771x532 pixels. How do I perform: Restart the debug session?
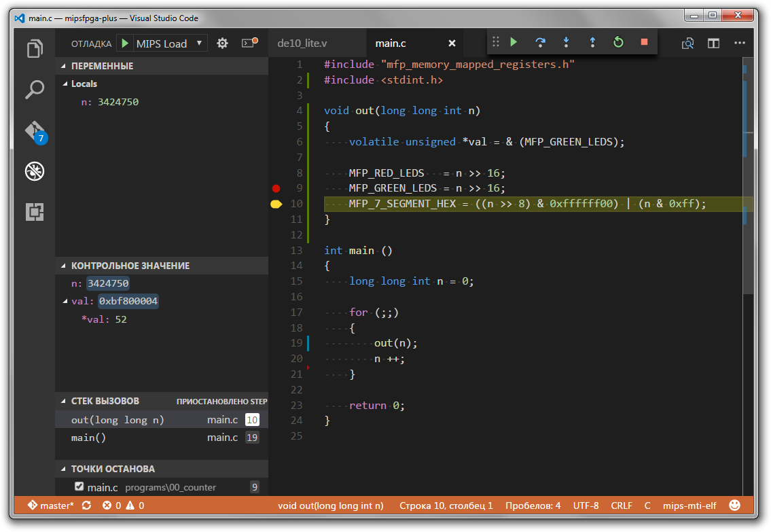tap(618, 43)
